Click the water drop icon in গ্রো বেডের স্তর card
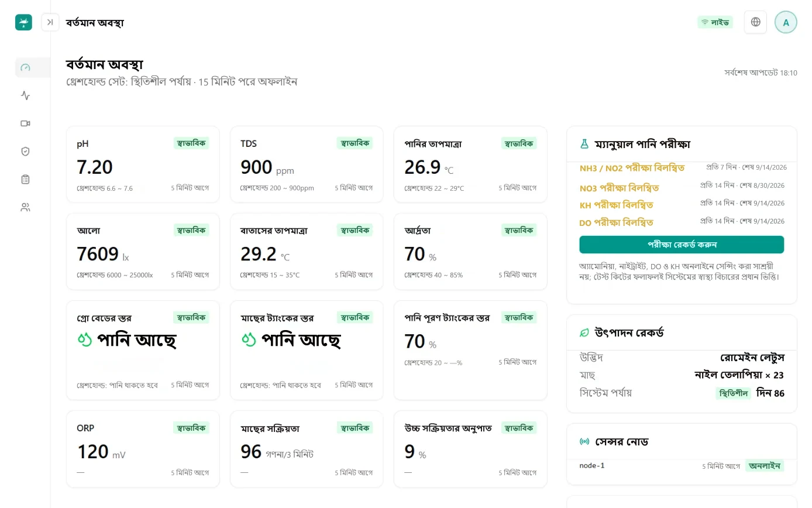Screen dimensions: 812x508 coord(85,339)
